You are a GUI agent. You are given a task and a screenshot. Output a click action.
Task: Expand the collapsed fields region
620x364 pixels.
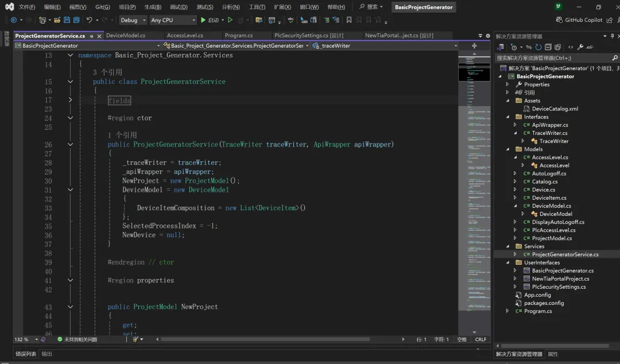click(70, 100)
